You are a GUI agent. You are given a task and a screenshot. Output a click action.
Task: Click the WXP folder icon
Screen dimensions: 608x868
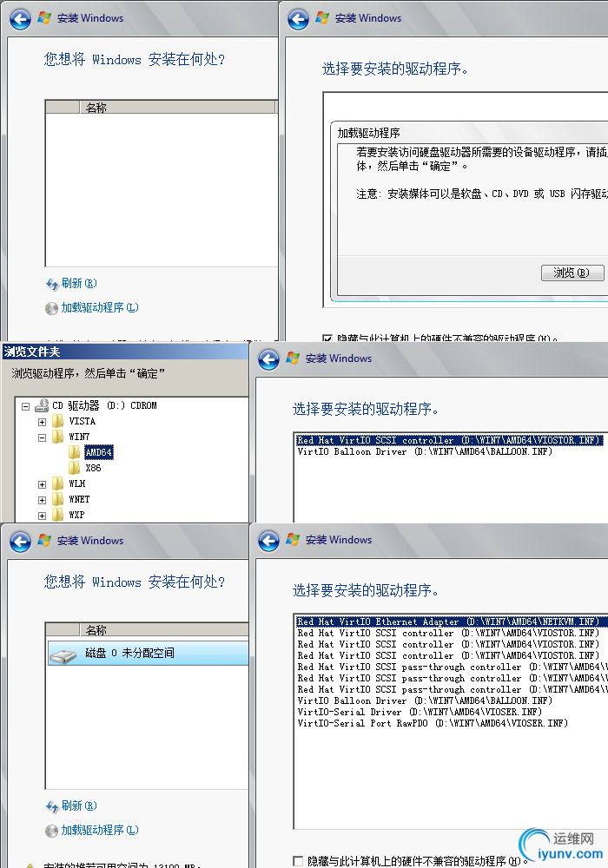coord(57,514)
